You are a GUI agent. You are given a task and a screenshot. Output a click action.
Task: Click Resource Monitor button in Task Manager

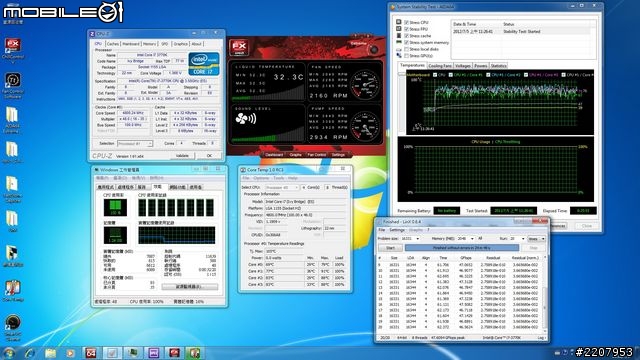coord(189,287)
